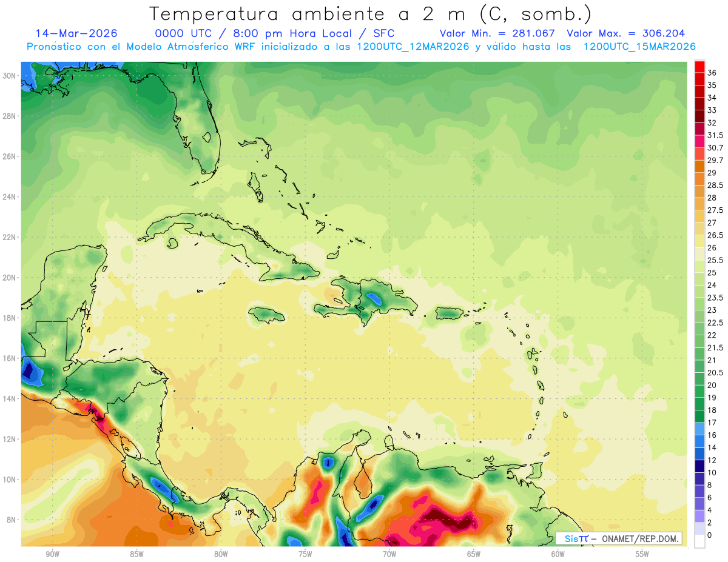Click the dark maroon swatch between 33 and 32

coord(699,116)
